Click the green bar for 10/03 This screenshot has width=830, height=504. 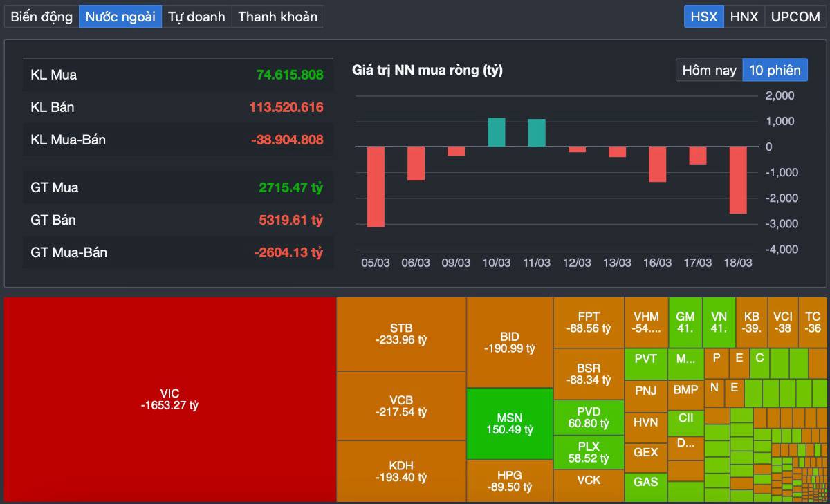coord(497,132)
